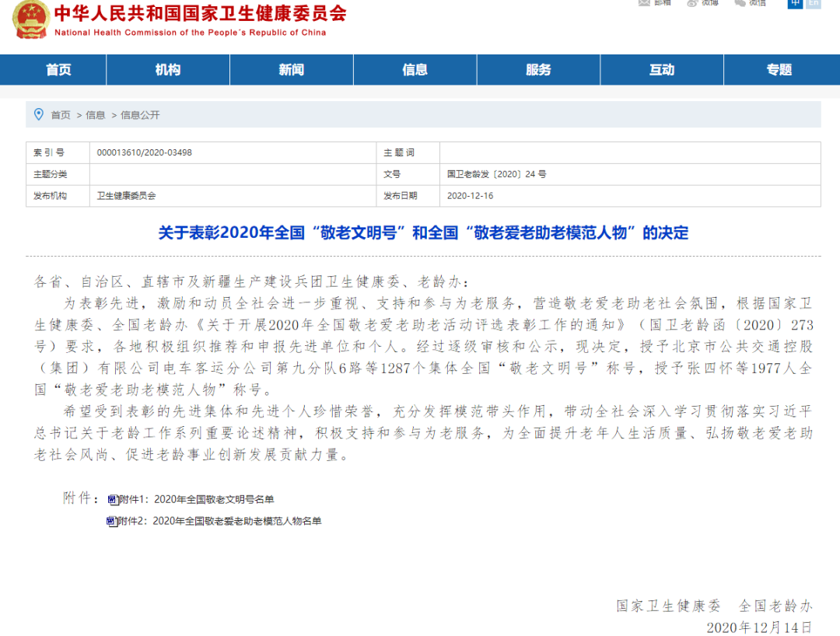Click the document number 国卫老龄发〔2020〕24号
The height and width of the screenshot is (636, 840).
(x=496, y=174)
